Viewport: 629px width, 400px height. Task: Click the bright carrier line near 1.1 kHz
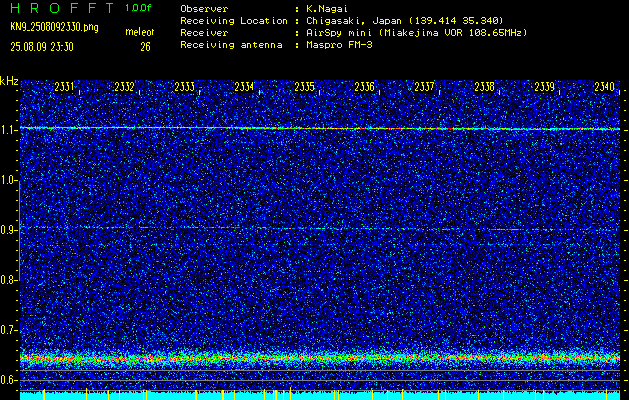tap(320, 128)
